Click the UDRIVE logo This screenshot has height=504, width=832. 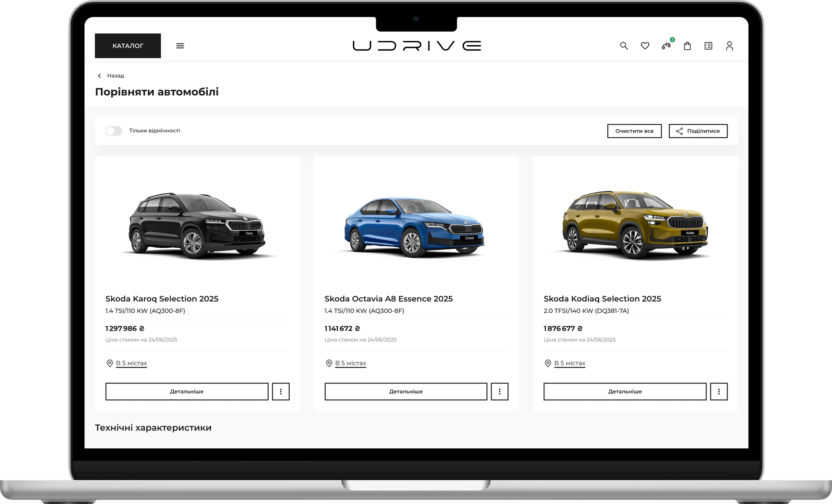(416, 46)
